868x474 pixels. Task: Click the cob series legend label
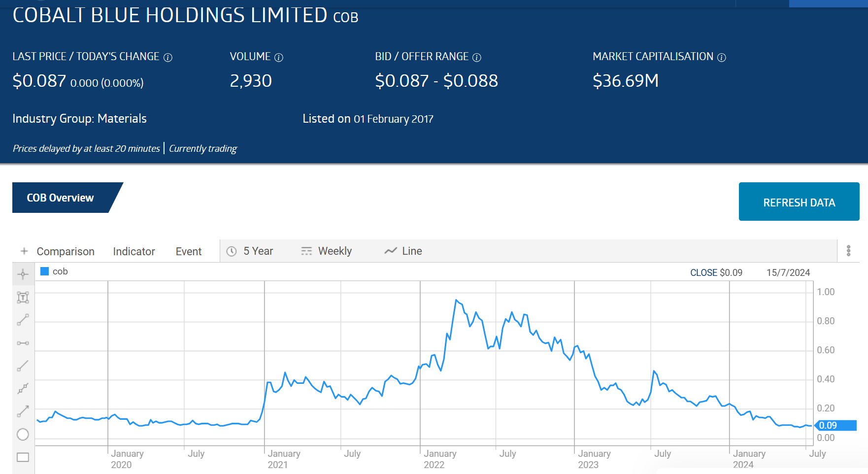(x=60, y=271)
